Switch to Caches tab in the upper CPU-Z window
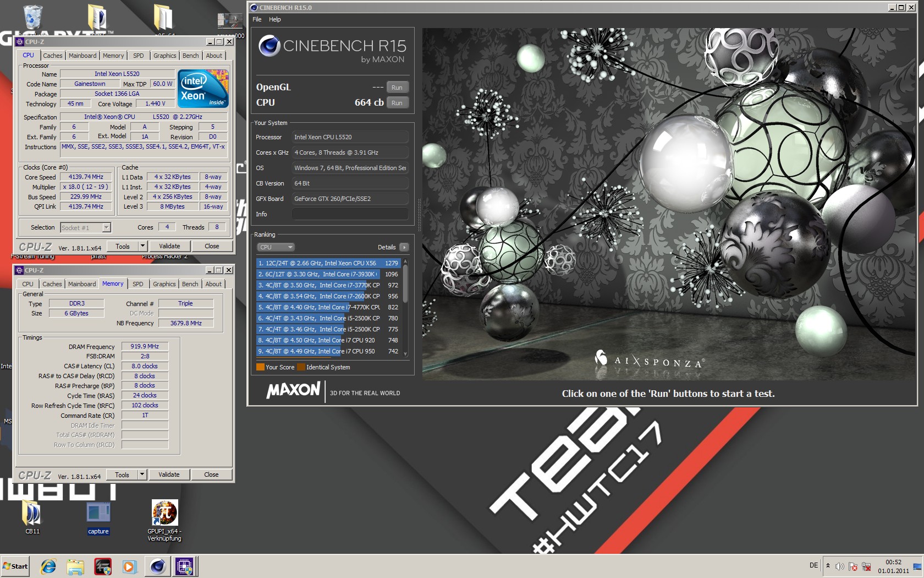The width and height of the screenshot is (924, 578). tap(53, 56)
